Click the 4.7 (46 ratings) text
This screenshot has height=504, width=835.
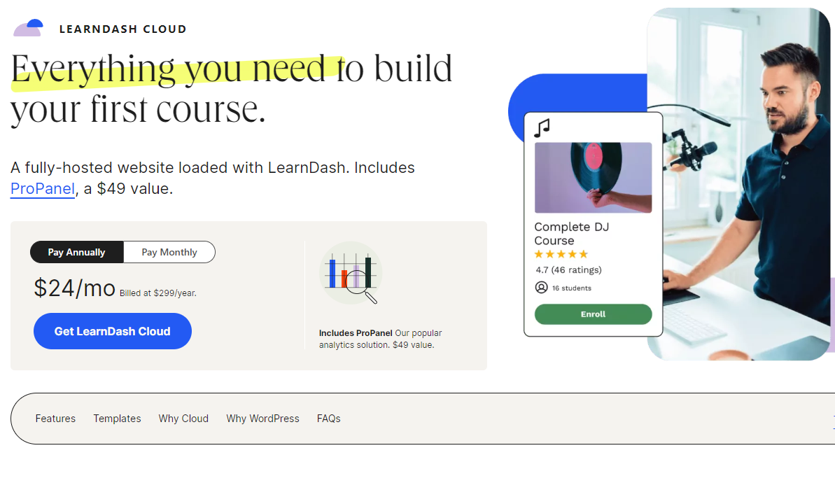point(568,269)
